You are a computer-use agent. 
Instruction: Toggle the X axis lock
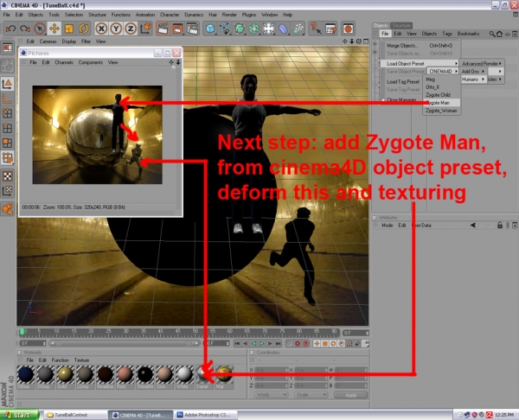click(101, 29)
